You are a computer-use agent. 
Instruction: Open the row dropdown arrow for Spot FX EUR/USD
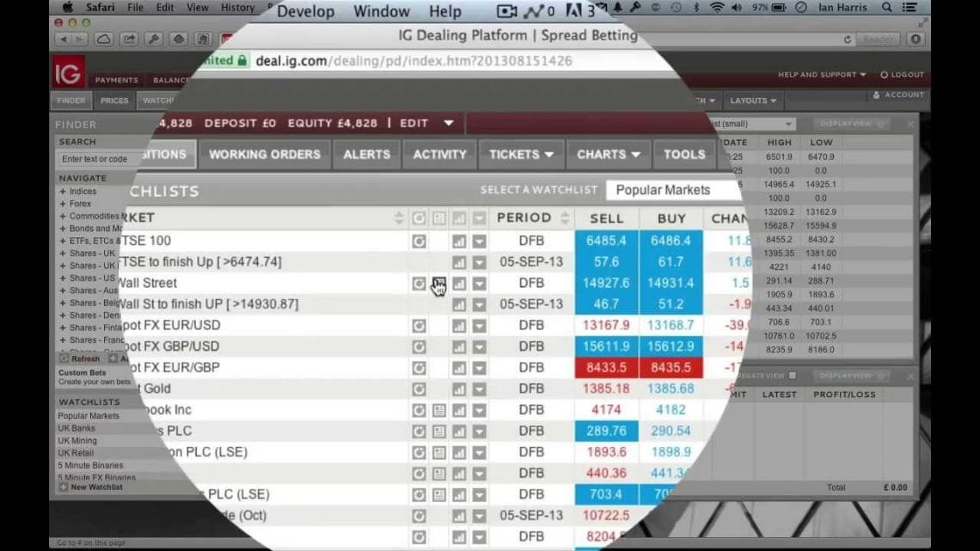479,326
